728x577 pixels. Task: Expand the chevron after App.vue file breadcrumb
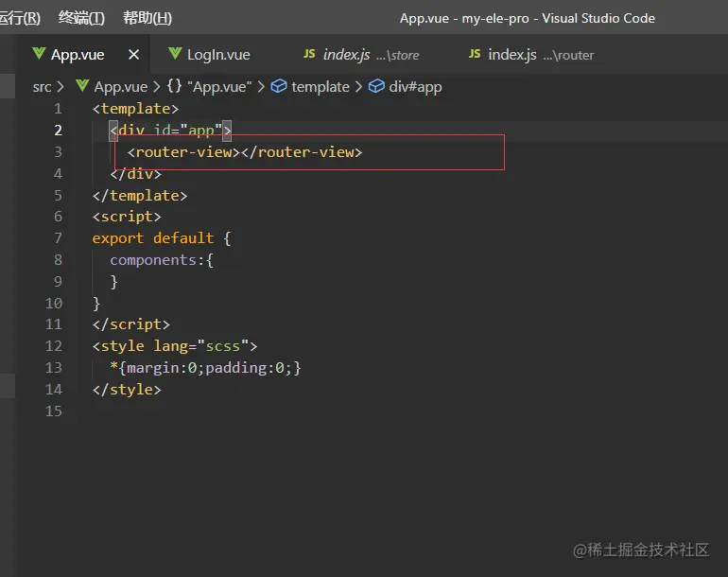(157, 87)
